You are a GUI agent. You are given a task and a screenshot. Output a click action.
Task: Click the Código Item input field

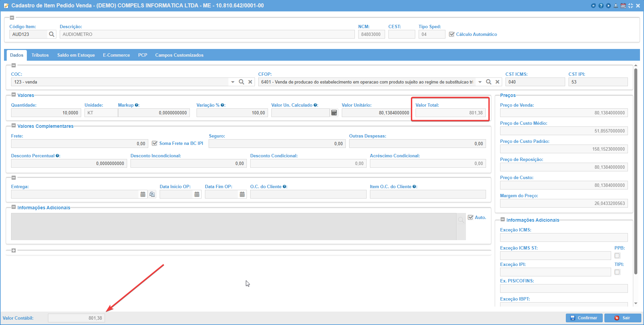click(x=29, y=34)
